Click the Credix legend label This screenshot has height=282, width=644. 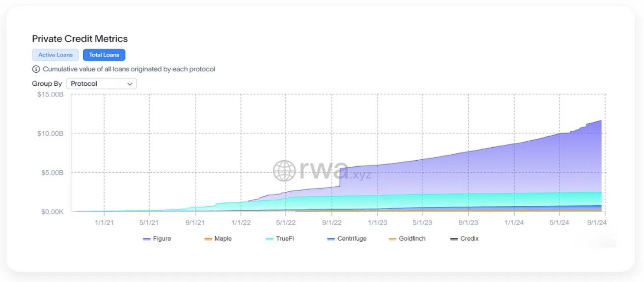469,239
